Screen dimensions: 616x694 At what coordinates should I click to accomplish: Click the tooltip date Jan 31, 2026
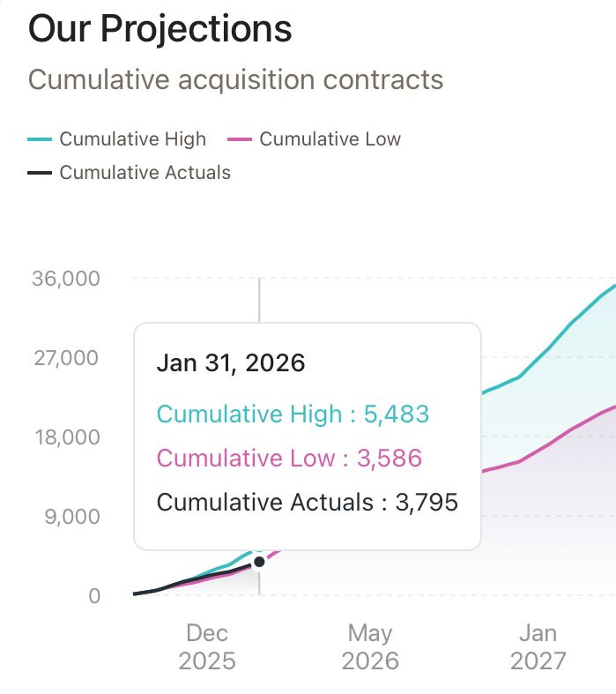(x=230, y=362)
